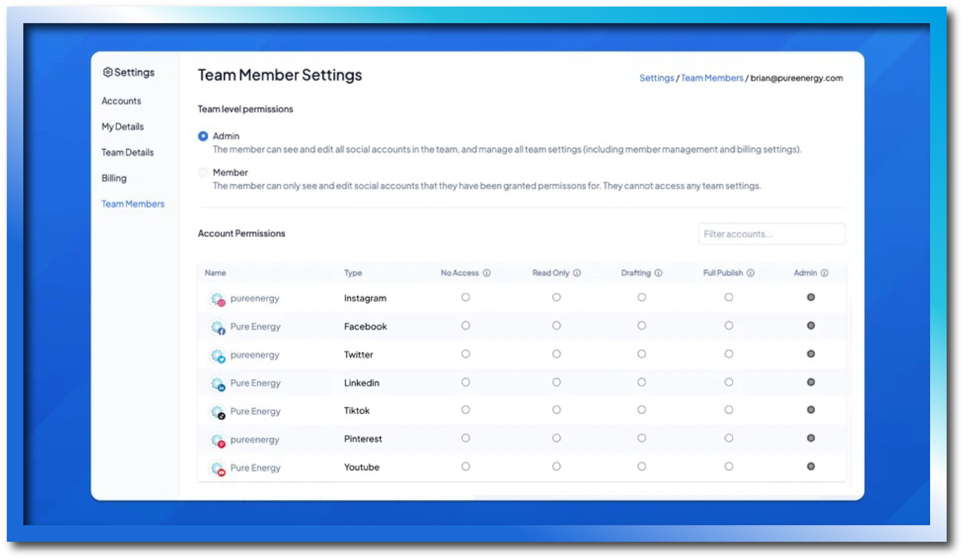Set Instagram account to Read Only
This screenshot has width=965, height=560.
[x=556, y=297]
